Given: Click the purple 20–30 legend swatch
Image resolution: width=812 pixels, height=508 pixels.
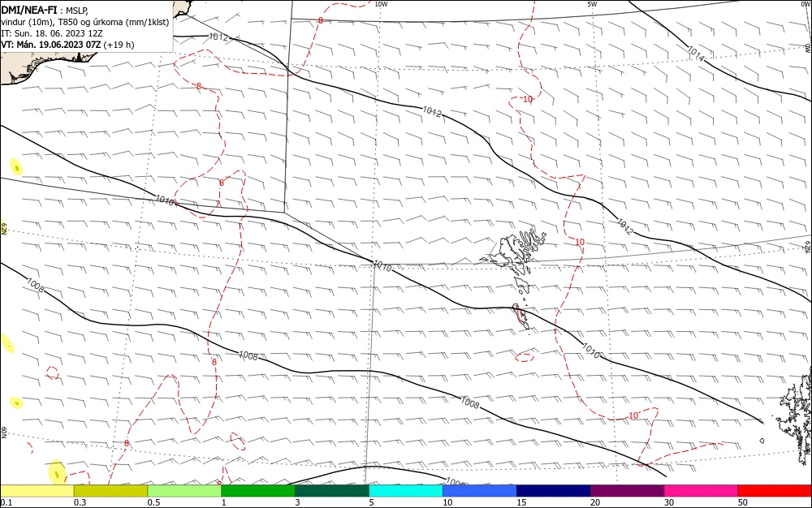Looking at the screenshot, I should (x=627, y=491).
